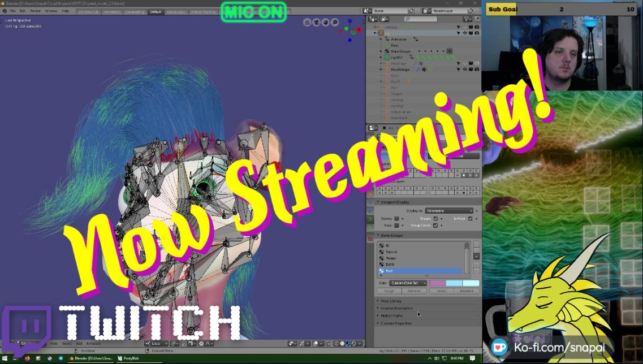643x364 pixels.
Task: Click the magnifier zoom icon in the viewport
Action: coord(335,22)
